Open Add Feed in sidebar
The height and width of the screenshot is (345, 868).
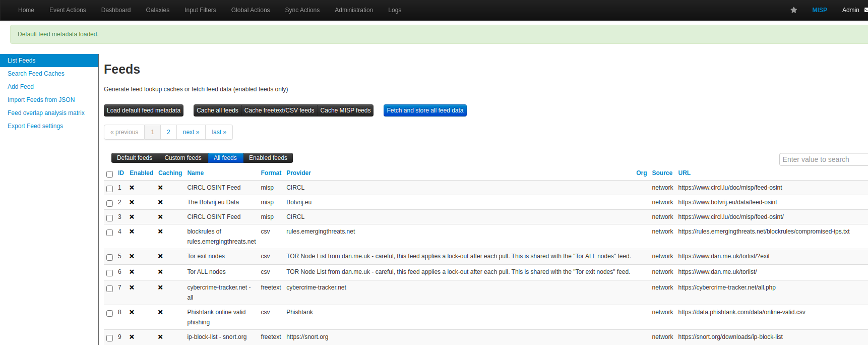click(x=21, y=87)
